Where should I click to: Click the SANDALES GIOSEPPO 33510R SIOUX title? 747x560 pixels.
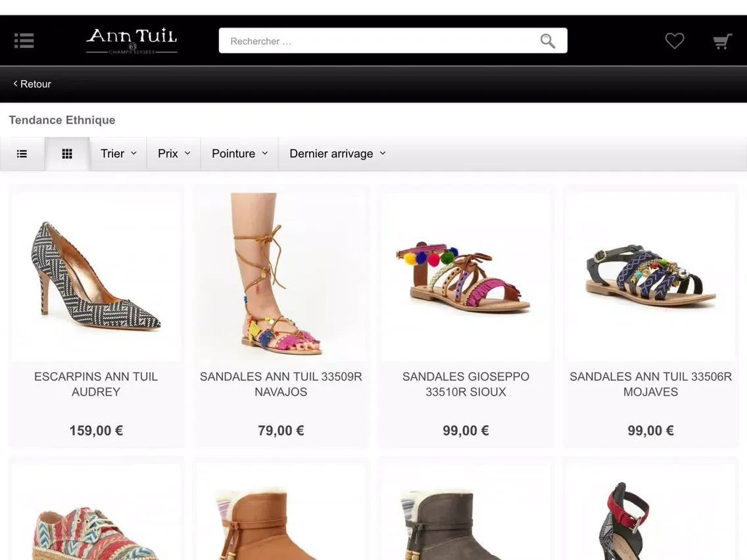coord(466,385)
